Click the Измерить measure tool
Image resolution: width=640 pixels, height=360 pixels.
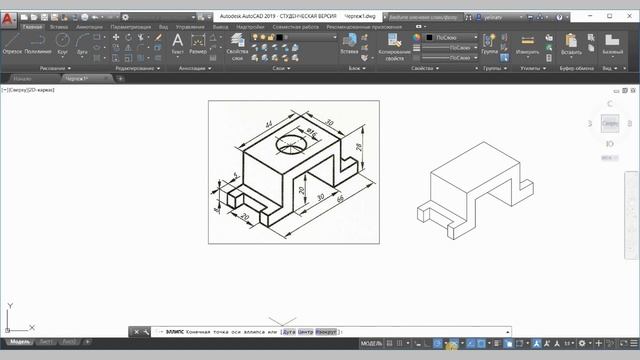tap(527, 44)
